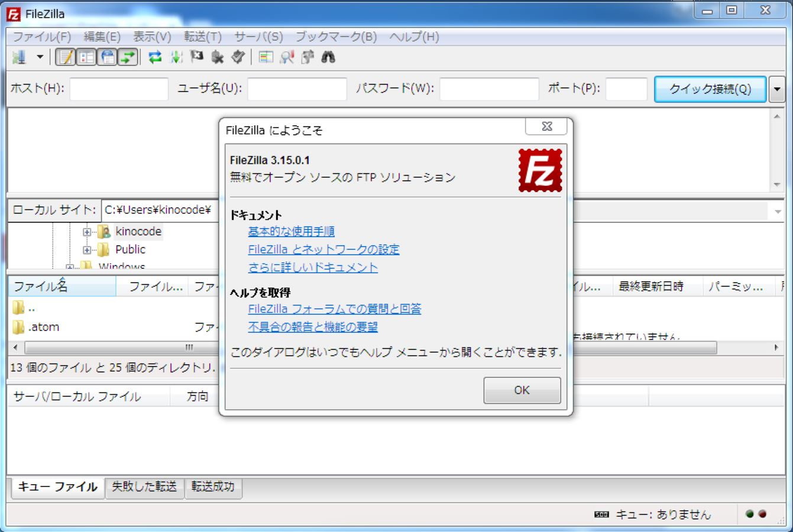Select the Public folder in local tree
Viewport: 793px width, 532px height.
click(130, 249)
